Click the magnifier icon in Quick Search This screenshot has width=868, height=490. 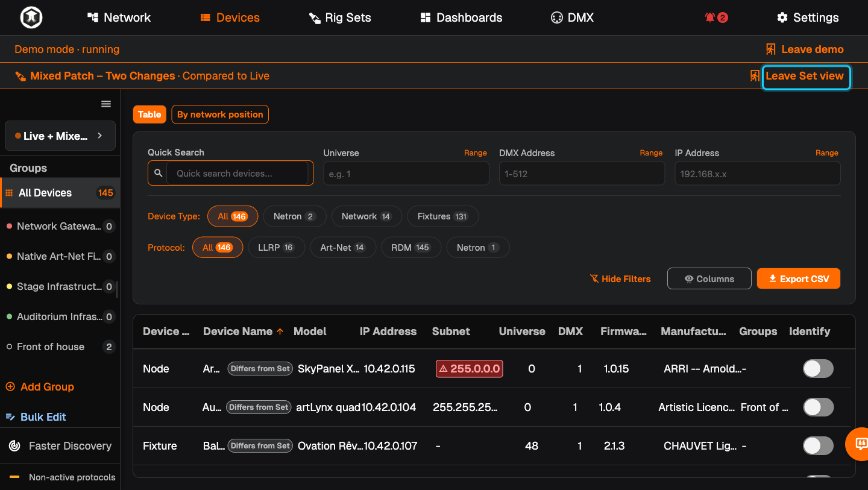point(158,174)
